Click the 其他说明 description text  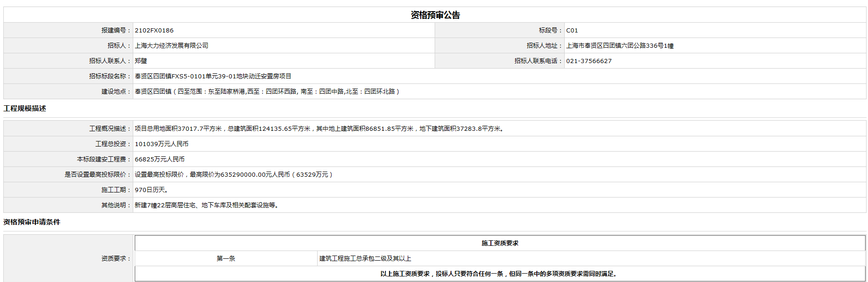[207, 205]
